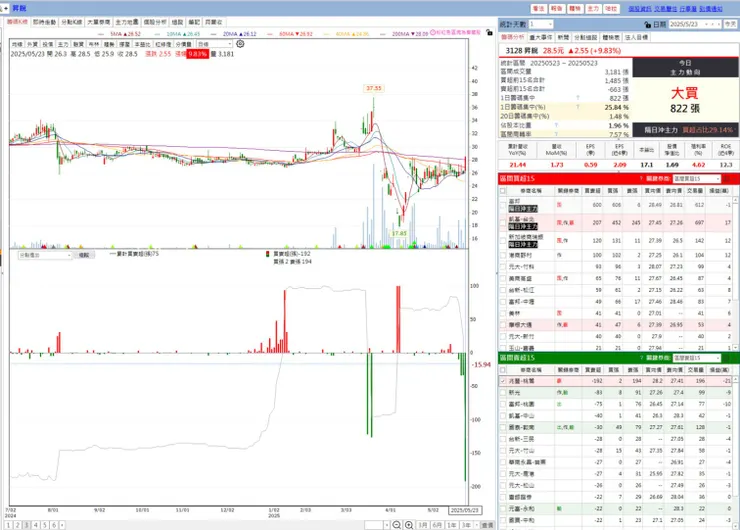Click the 60MA legend color line
740x530 pixels.
270,34
